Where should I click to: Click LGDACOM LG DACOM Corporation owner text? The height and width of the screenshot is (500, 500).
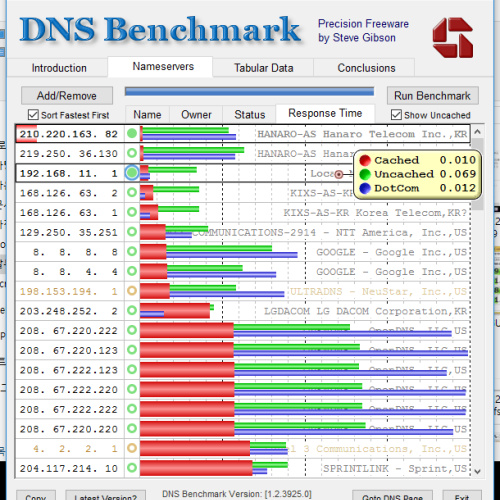coord(366,311)
